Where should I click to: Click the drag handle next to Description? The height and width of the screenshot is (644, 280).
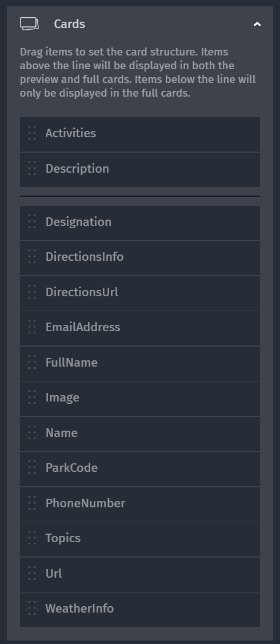click(x=32, y=168)
